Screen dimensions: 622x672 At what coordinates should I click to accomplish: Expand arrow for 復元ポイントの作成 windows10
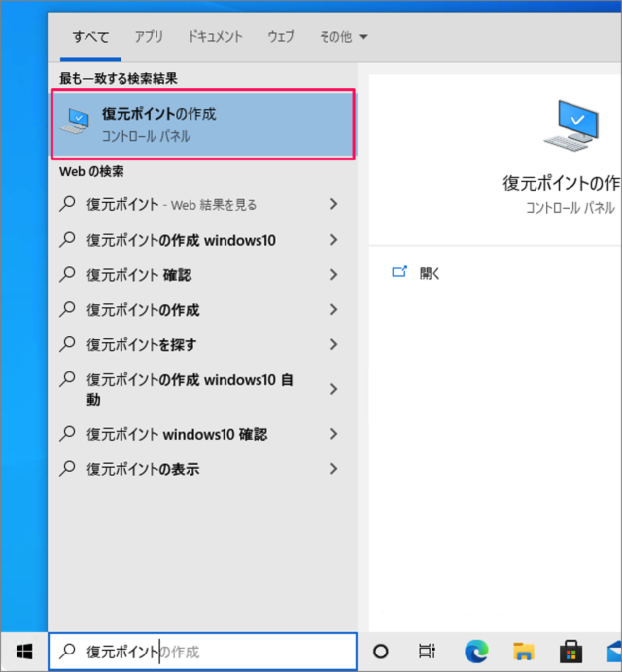point(334,240)
